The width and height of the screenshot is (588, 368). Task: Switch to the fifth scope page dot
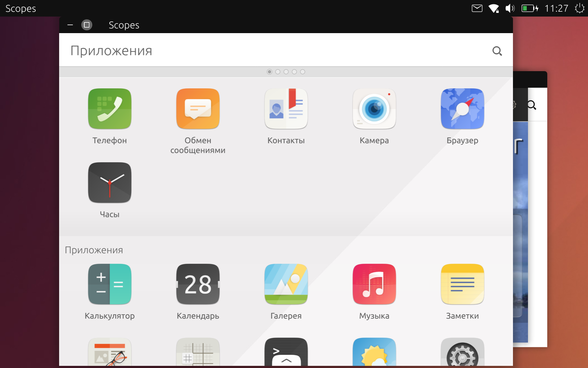[x=302, y=72]
